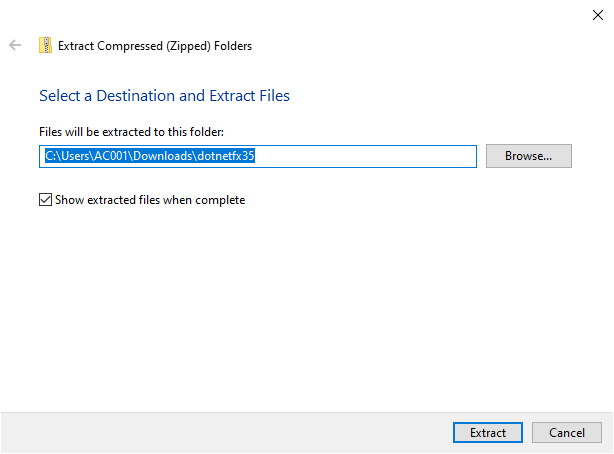
Task: Click the 'Users' segment of the path
Action: [77, 156]
